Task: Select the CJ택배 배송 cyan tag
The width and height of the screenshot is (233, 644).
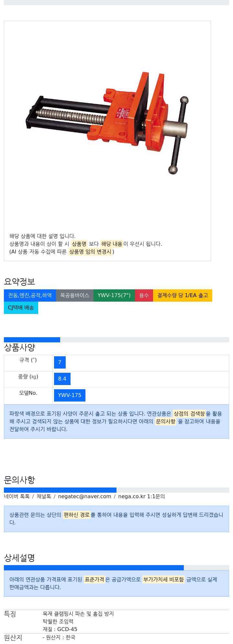Action: coord(21,308)
